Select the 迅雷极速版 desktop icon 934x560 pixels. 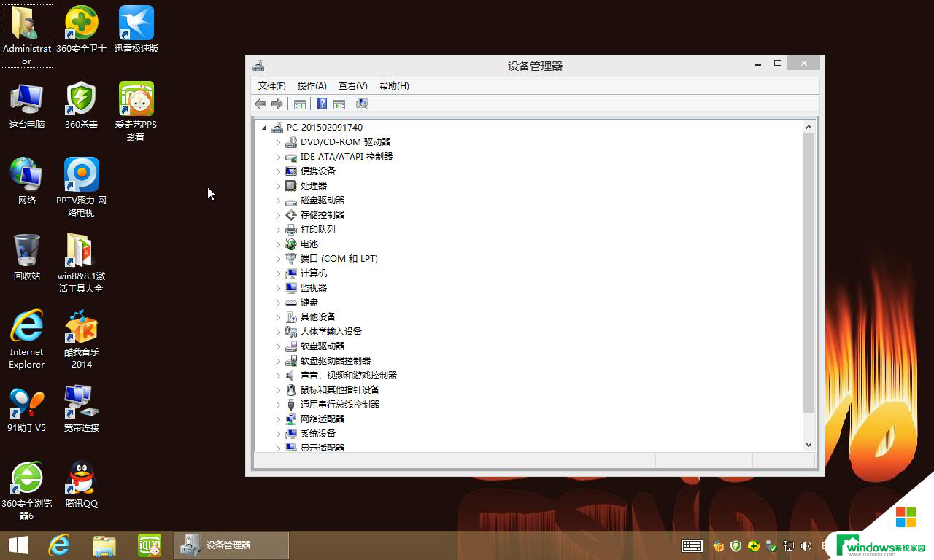click(x=136, y=31)
